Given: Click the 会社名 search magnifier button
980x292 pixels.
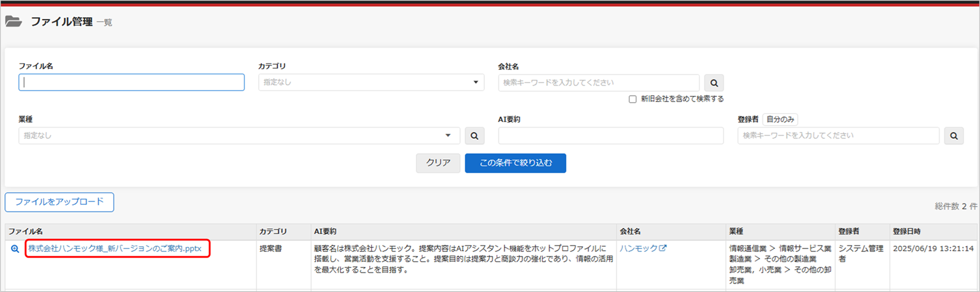Looking at the screenshot, I should pos(714,83).
